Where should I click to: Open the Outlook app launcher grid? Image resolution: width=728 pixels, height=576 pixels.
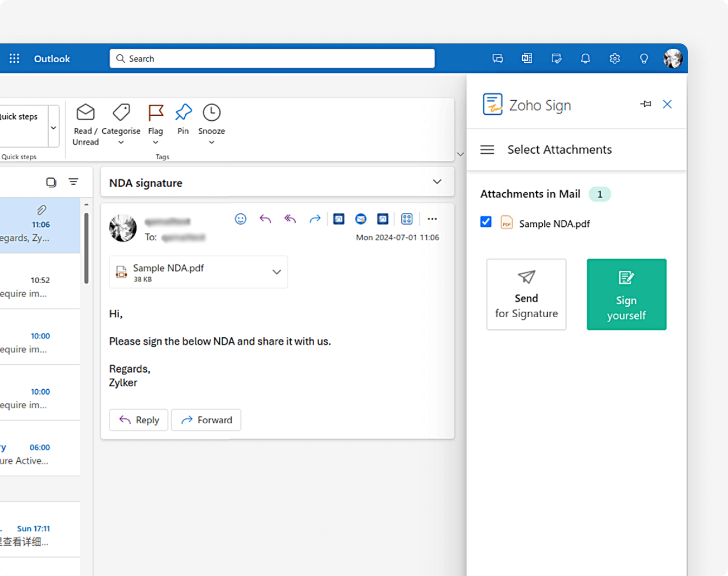click(15, 58)
